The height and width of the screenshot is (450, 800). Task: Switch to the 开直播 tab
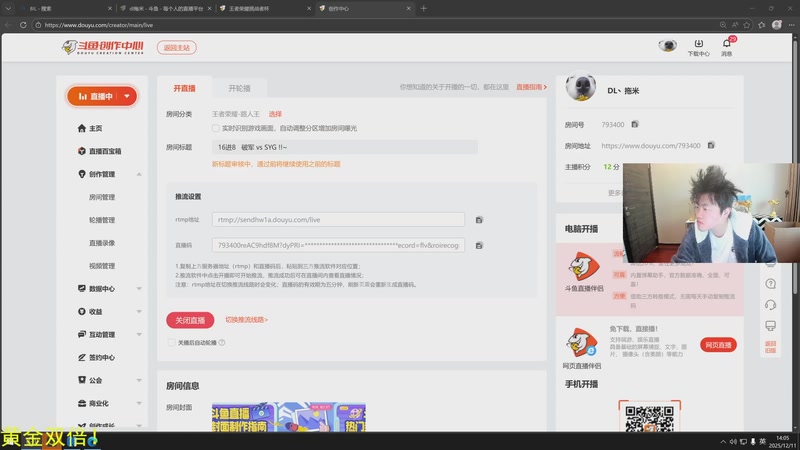[184, 88]
